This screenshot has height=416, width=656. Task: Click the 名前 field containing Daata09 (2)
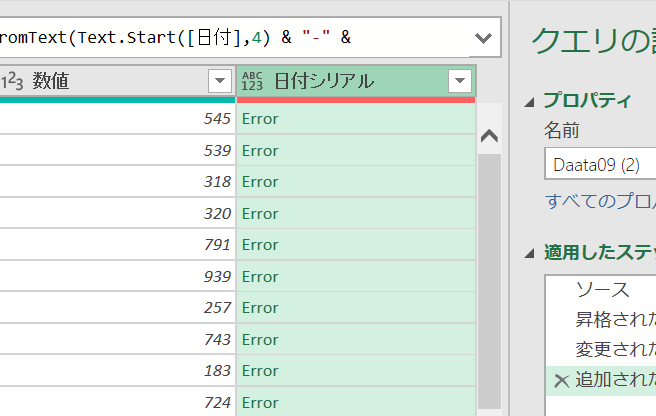600,164
